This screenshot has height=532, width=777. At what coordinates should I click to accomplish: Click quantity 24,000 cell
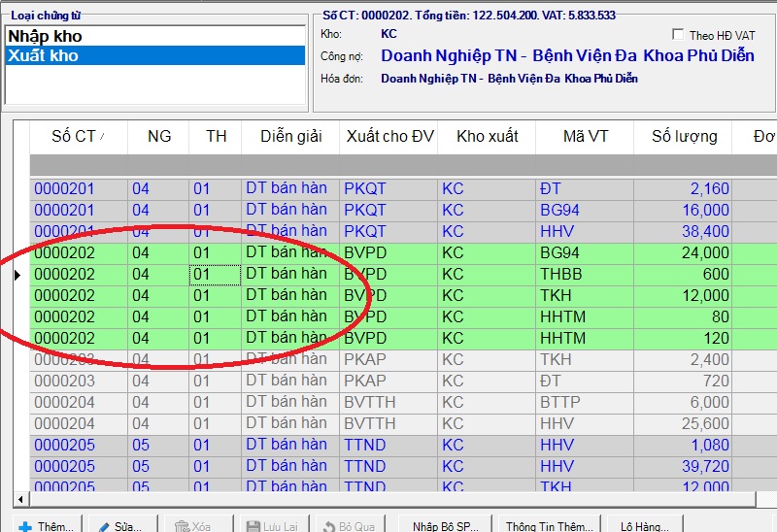[x=684, y=253]
